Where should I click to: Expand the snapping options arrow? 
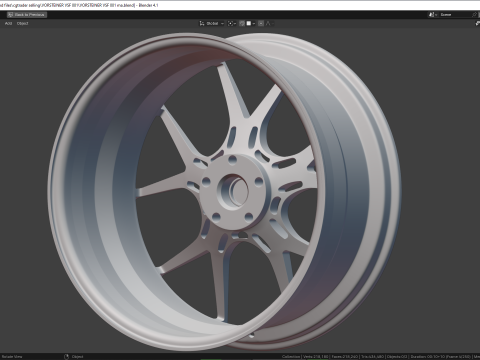click(x=254, y=23)
